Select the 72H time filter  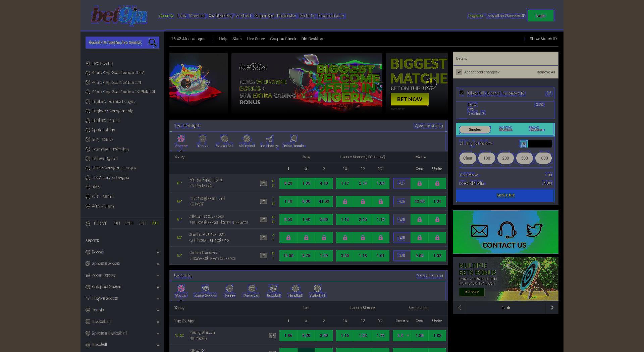coord(143,223)
